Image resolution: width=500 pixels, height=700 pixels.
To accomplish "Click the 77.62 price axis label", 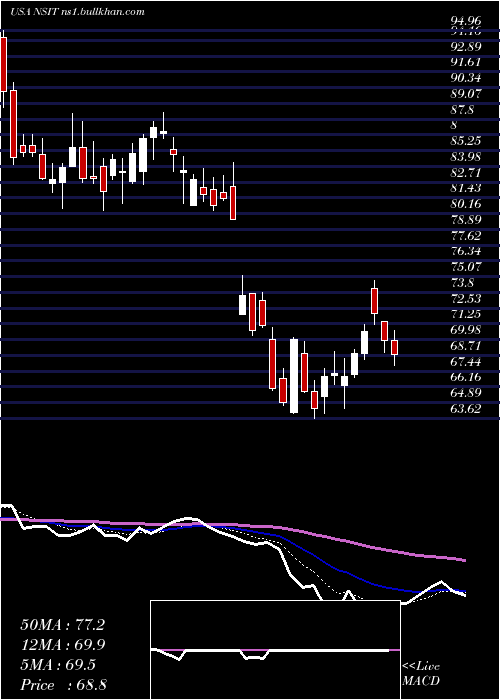I will (466, 235).
